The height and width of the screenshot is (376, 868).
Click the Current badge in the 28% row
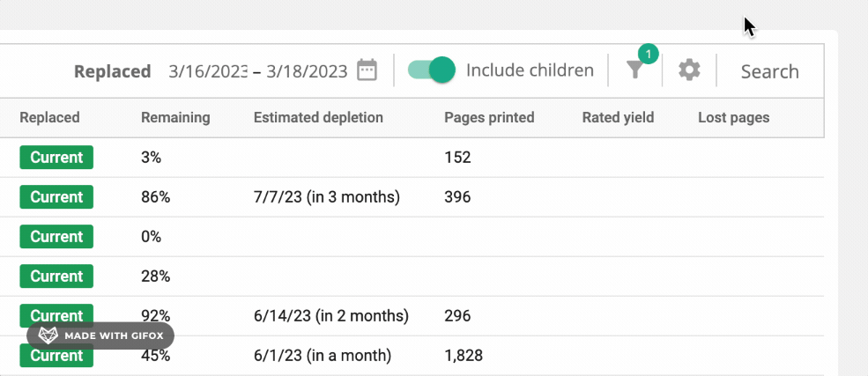(56, 276)
